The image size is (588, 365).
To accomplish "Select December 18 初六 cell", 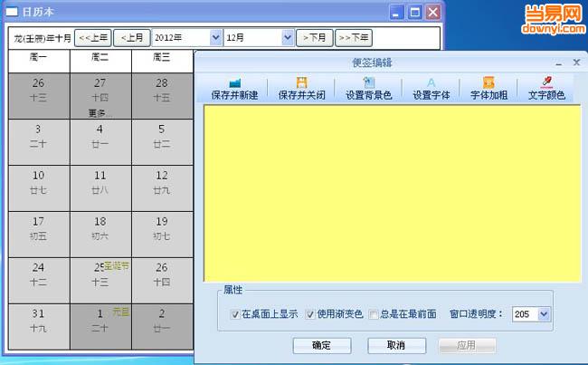I will [x=101, y=235].
